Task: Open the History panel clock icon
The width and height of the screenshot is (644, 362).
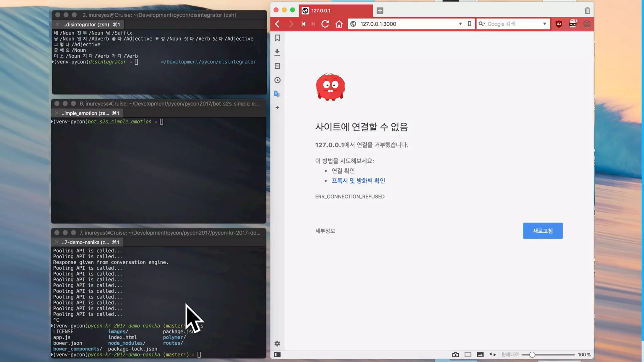Action: coord(277,80)
